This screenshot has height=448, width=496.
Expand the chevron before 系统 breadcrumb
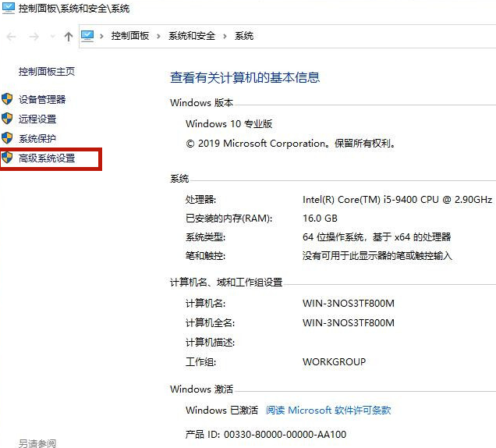pos(225,37)
